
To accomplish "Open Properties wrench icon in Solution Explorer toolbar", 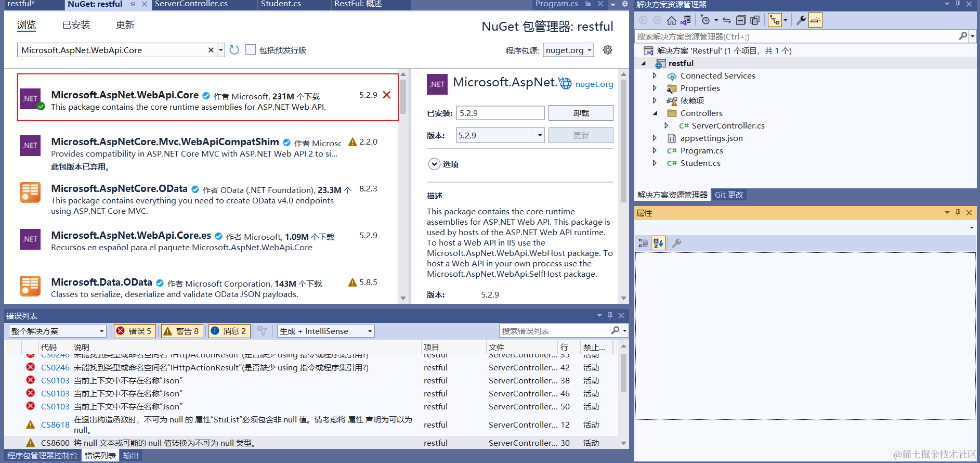I will 801,20.
